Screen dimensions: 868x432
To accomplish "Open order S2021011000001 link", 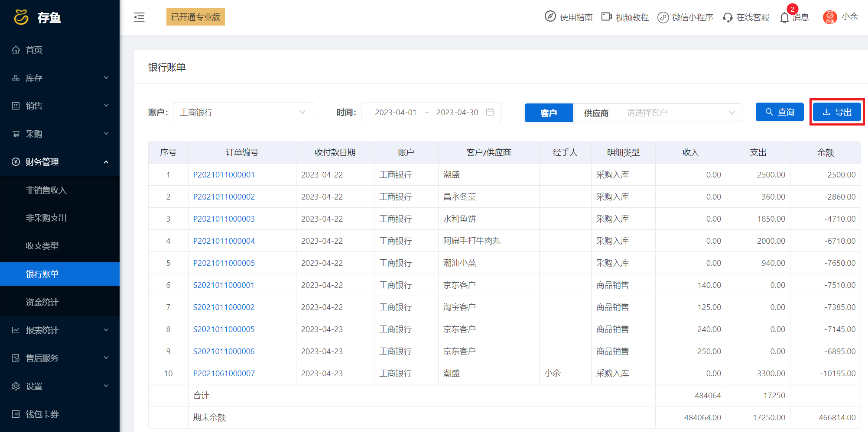I will click(x=224, y=285).
